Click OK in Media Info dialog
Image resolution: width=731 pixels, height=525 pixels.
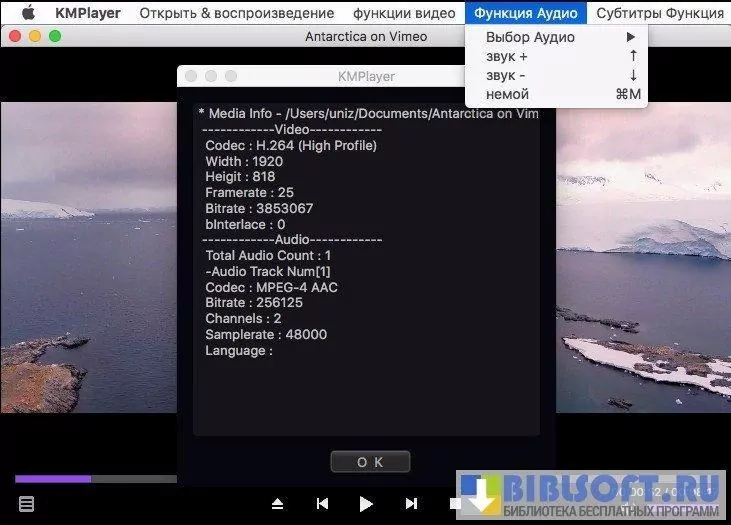370,462
